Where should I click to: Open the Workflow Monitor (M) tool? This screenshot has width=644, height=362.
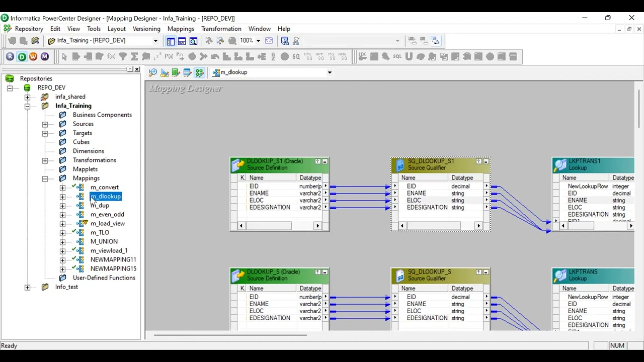click(x=45, y=57)
